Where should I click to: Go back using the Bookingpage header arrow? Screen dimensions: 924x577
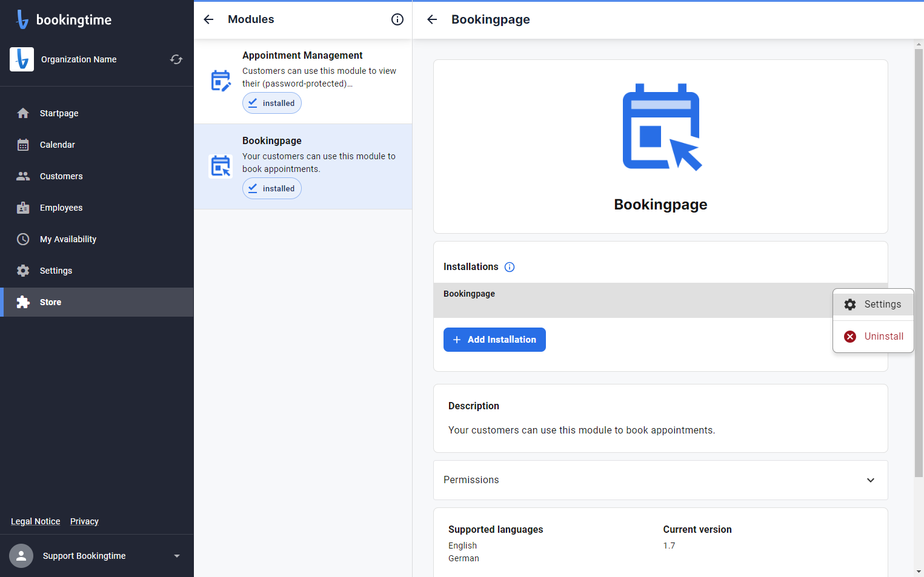[432, 19]
